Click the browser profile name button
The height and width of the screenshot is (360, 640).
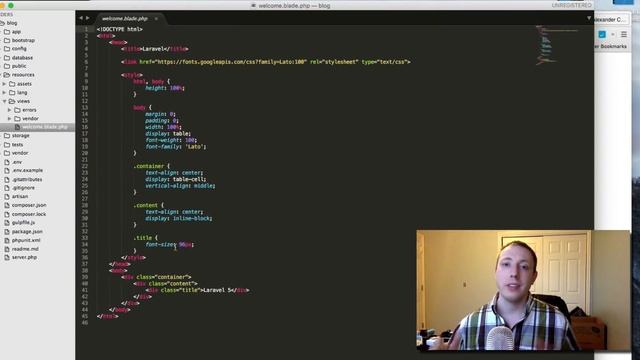[x=610, y=20]
